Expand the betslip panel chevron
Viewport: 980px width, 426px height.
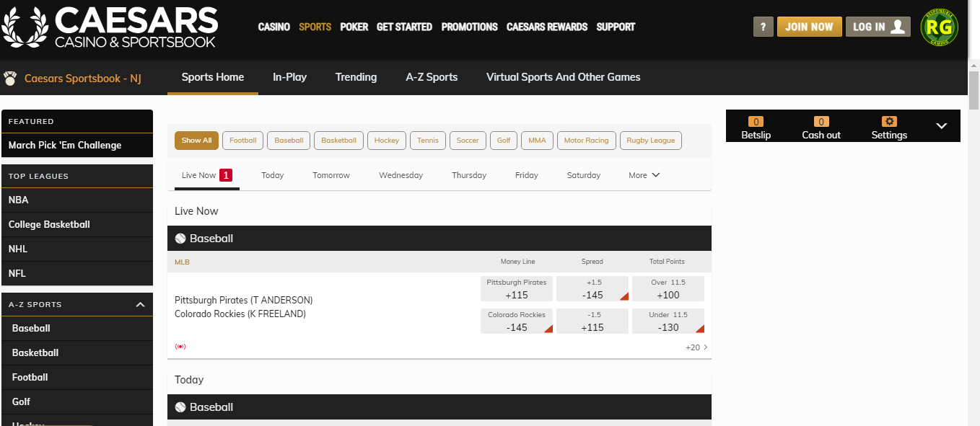click(941, 125)
